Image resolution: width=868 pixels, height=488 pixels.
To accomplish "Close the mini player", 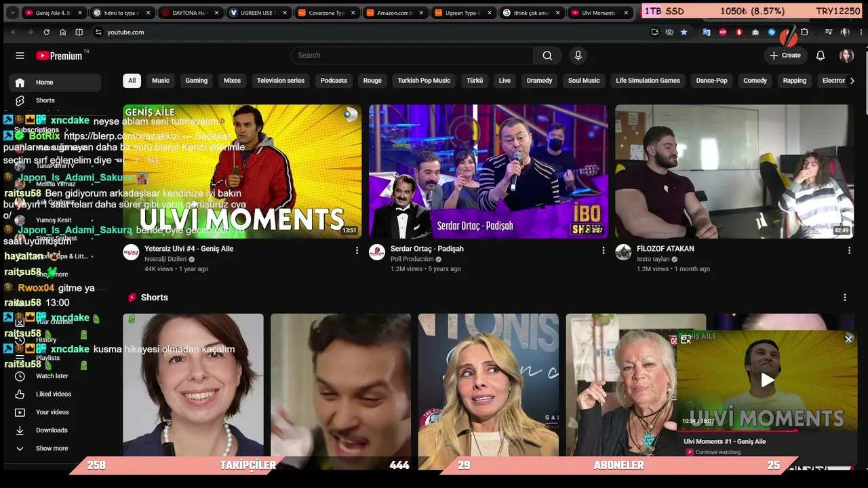I will tap(848, 339).
